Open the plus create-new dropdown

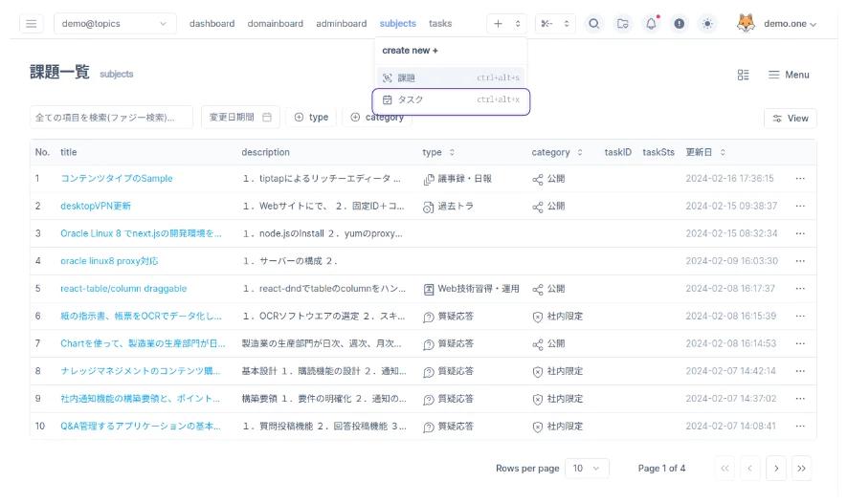pos(507,24)
